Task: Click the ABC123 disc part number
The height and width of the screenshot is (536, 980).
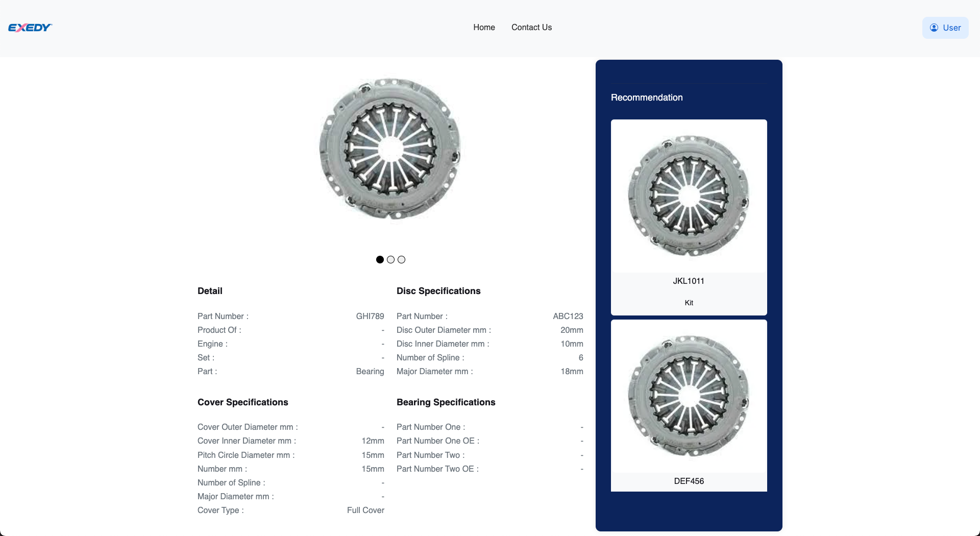Action: pos(568,316)
